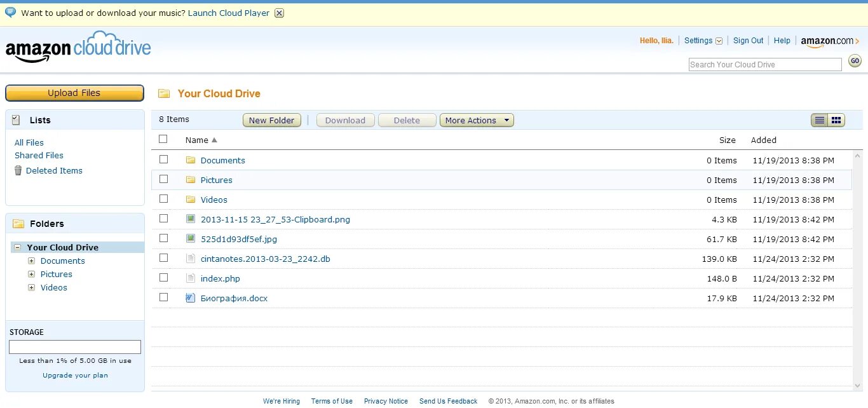Click the amazon.com logo link

point(829,41)
